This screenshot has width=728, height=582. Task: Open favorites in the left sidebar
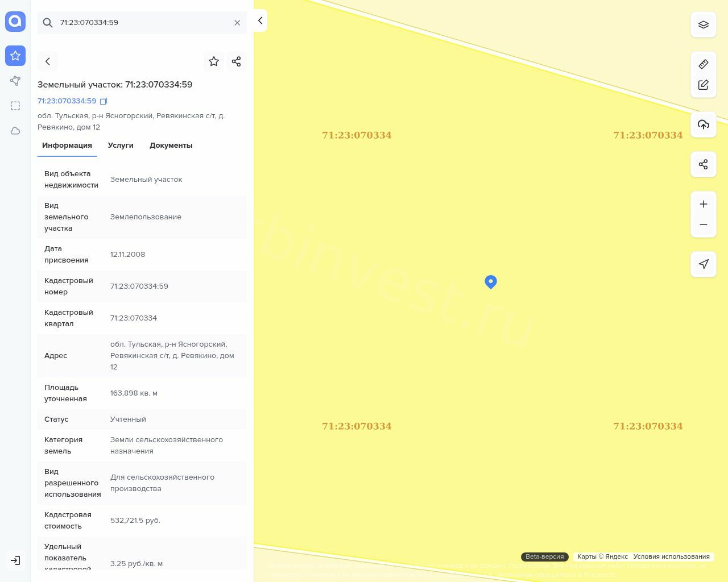pos(15,56)
